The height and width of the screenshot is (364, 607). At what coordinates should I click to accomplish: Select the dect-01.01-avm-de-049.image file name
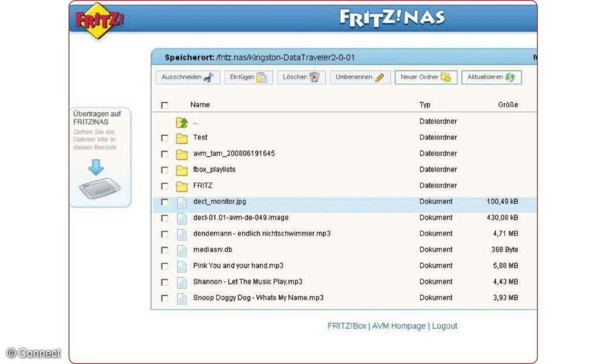pos(241,217)
